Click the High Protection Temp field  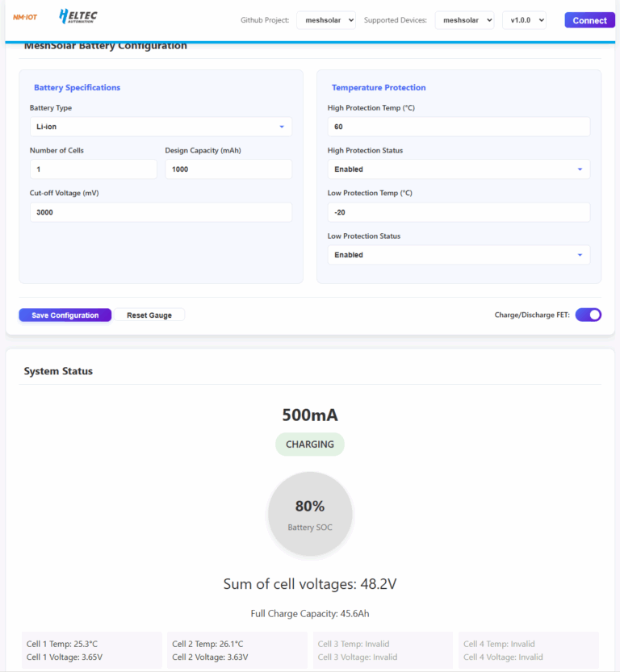click(459, 127)
